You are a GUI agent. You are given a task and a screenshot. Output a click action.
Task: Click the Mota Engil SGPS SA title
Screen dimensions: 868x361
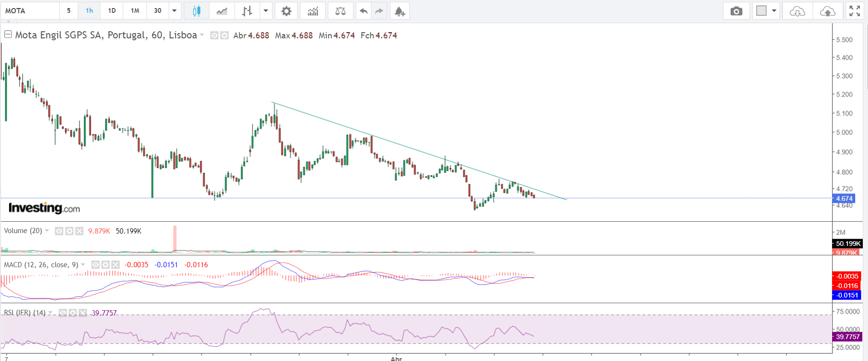pos(106,35)
